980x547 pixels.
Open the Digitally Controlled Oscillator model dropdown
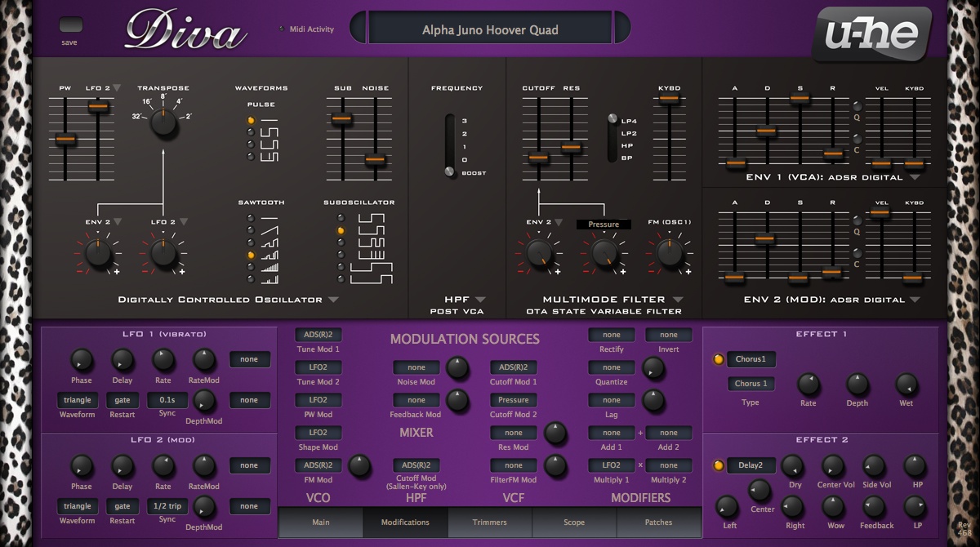tap(333, 300)
